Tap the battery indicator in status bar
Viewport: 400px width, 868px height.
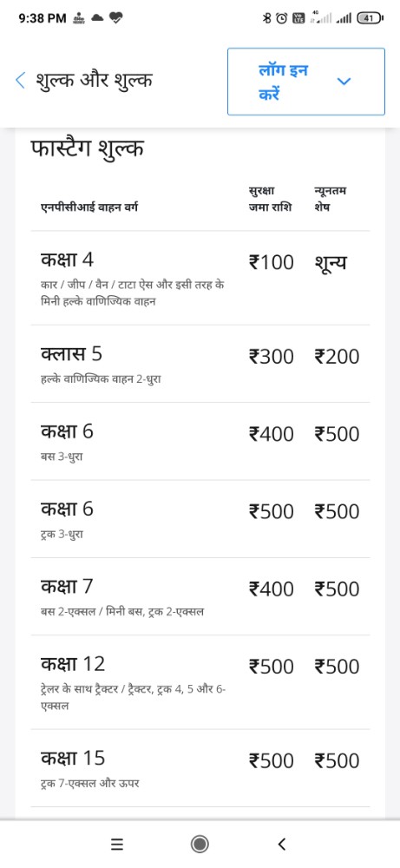370,18
